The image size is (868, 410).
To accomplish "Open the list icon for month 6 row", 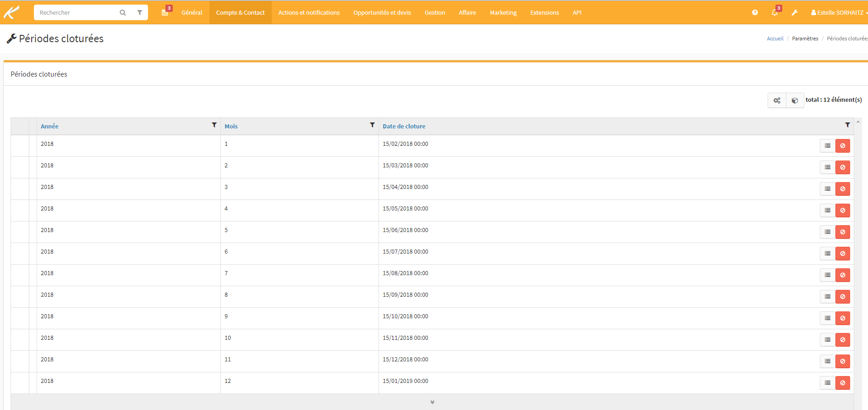I will [828, 254].
